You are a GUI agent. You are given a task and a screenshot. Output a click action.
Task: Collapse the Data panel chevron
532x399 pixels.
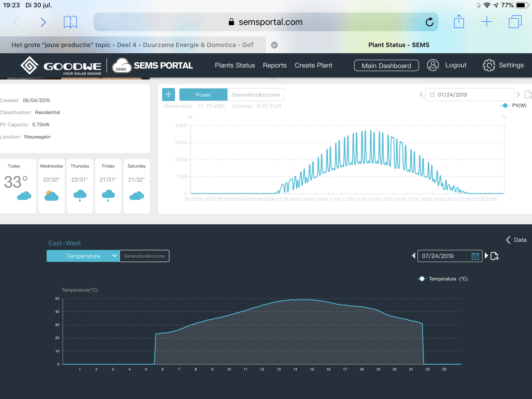(509, 240)
